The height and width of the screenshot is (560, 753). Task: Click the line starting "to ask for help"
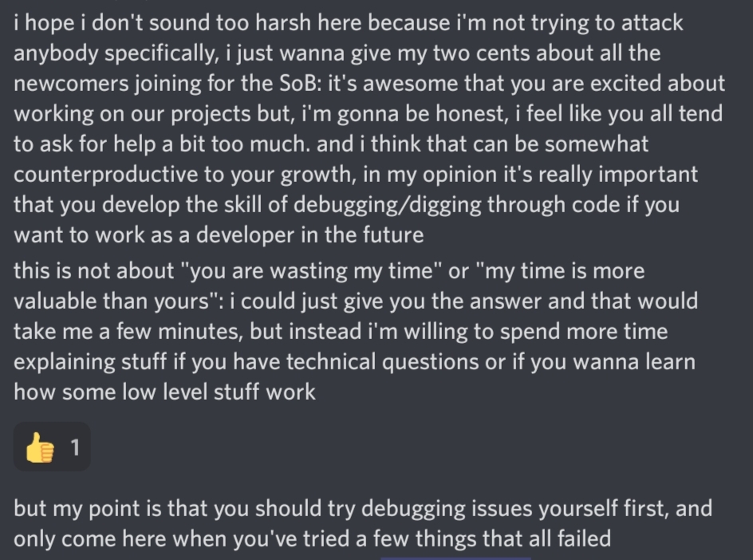[330, 144]
